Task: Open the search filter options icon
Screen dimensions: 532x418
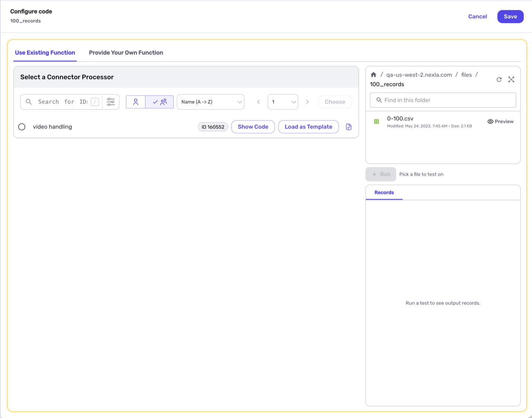Action: click(111, 102)
